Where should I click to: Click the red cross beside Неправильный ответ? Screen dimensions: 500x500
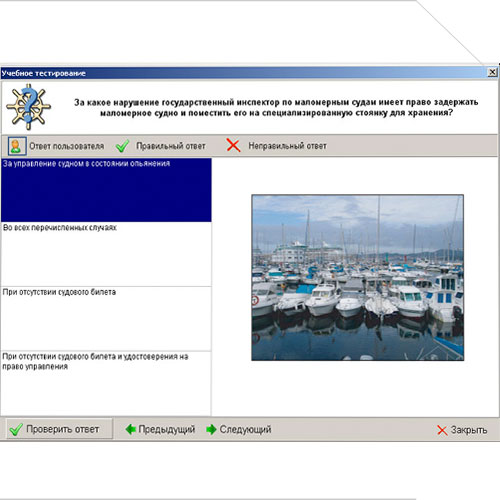(x=233, y=146)
